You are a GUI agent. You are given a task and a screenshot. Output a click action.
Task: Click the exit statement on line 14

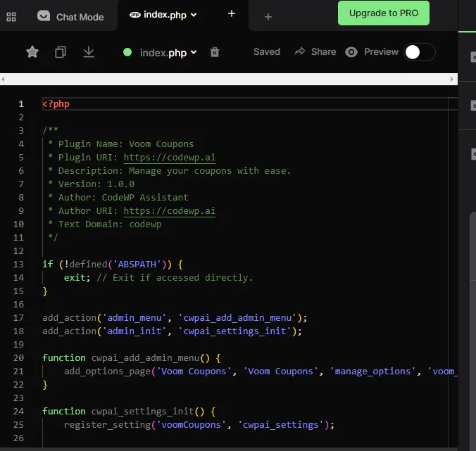tap(77, 277)
